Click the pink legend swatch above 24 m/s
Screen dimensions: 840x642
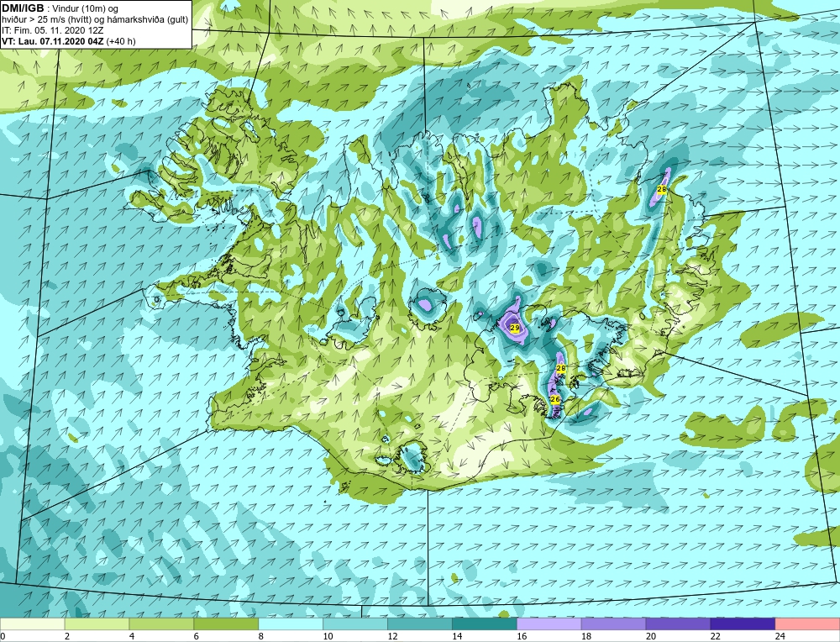click(807, 624)
